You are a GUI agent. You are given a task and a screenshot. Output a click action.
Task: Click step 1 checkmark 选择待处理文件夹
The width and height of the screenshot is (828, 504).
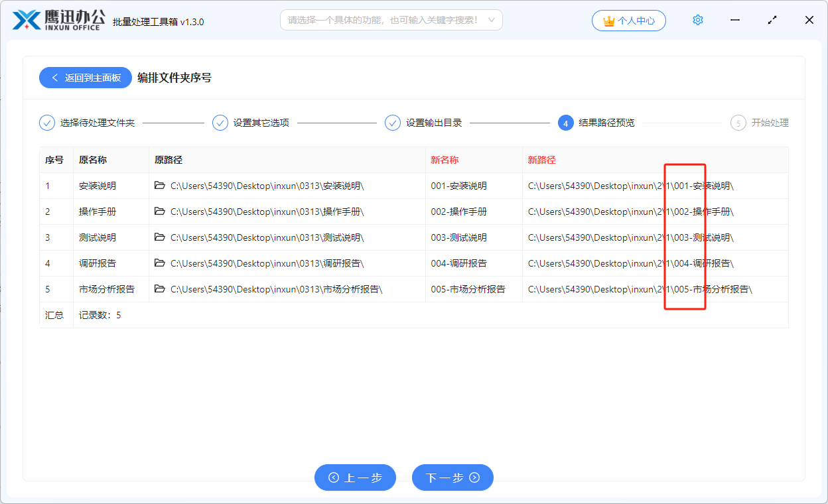(x=47, y=123)
